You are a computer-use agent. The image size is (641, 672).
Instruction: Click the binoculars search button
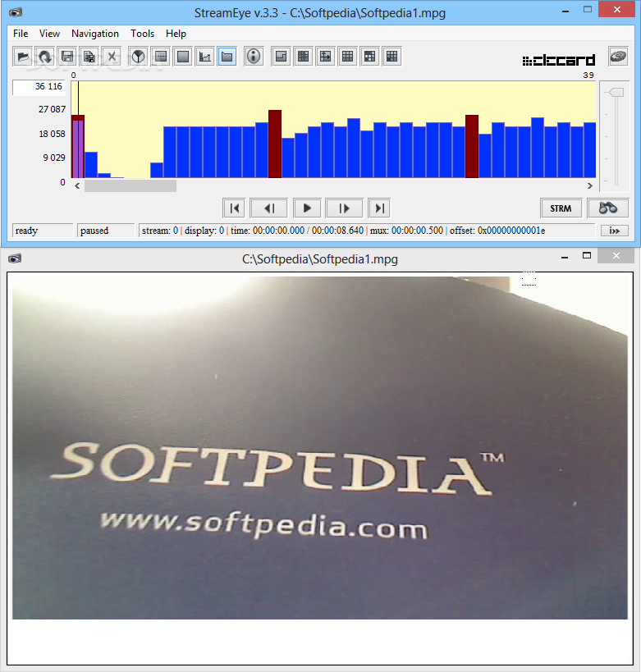click(608, 208)
